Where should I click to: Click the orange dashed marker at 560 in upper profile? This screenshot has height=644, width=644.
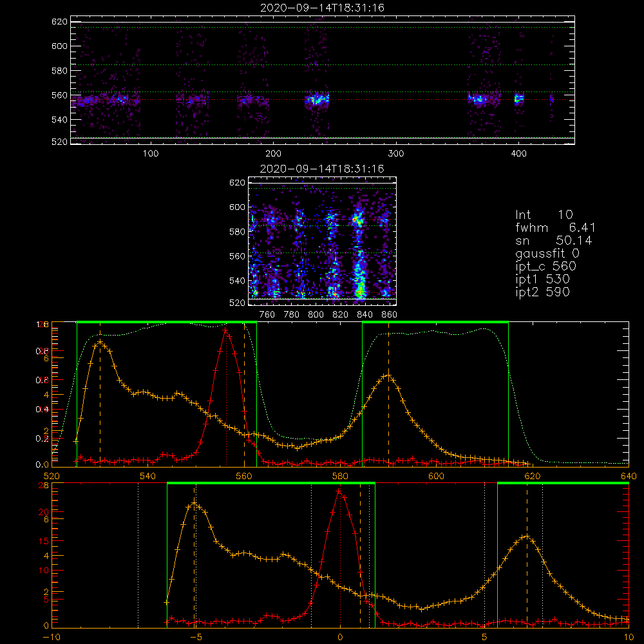click(244, 394)
